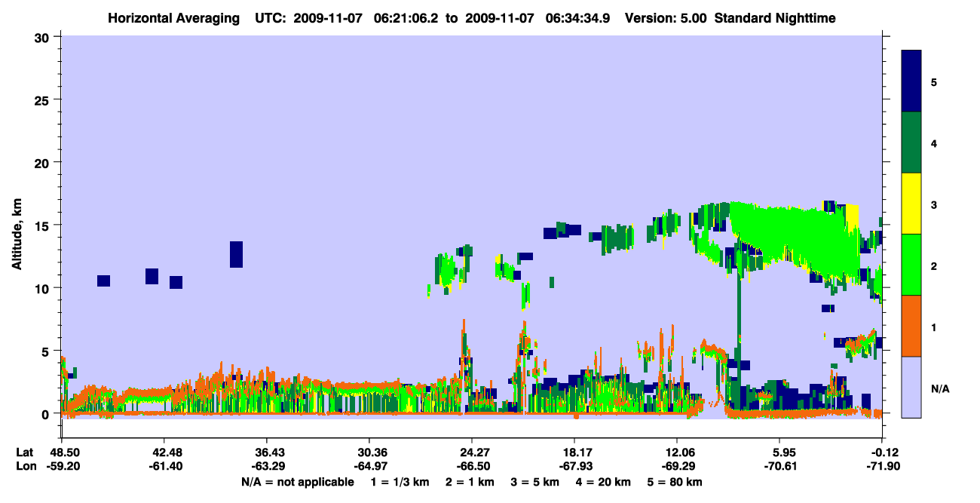980x503 pixels.
Task: Click the tall dark blue block near 13 km altitude
Action: pos(236,254)
